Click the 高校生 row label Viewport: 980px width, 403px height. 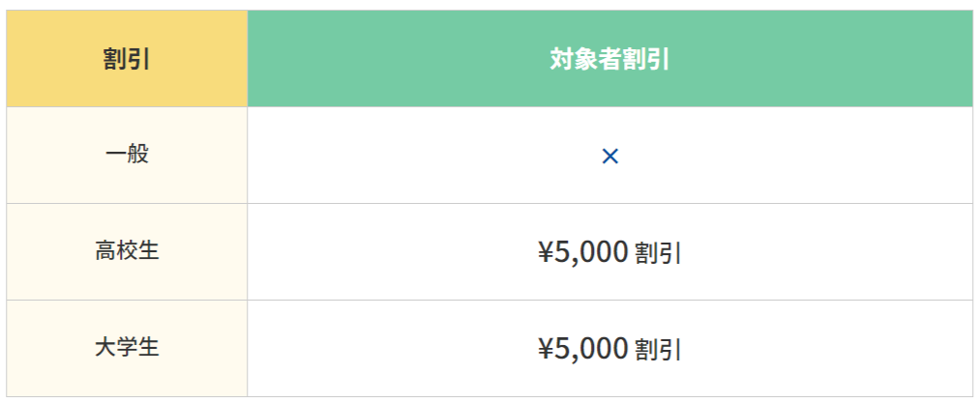pyautogui.click(x=127, y=251)
